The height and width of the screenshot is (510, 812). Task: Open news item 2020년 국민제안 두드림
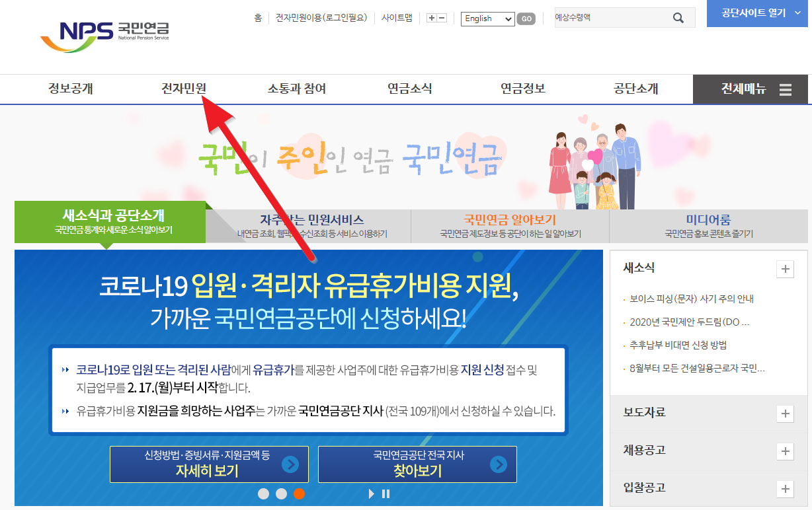pyautogui.click(x=690, y=322)
